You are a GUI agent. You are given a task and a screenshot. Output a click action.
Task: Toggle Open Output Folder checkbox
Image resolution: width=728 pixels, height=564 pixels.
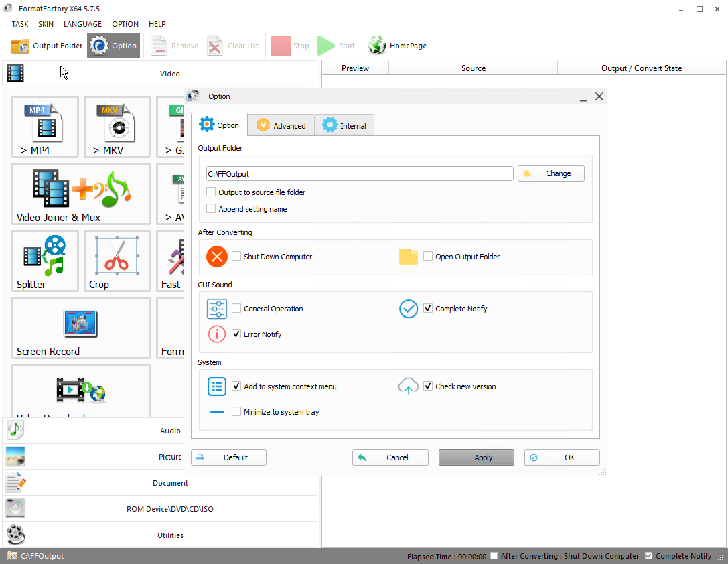428,257
